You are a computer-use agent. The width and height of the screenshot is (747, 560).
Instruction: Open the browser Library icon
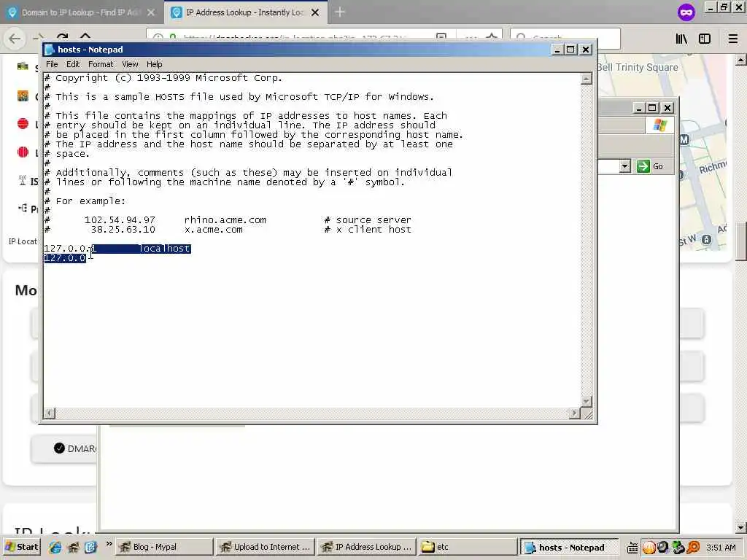[x=681, y=39]
